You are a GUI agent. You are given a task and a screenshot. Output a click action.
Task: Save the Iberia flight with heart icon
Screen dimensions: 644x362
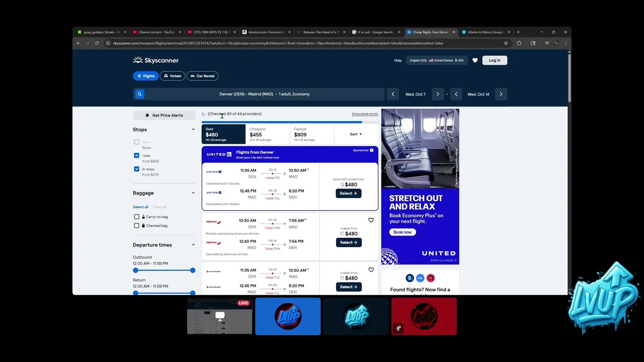click(371, 220)
